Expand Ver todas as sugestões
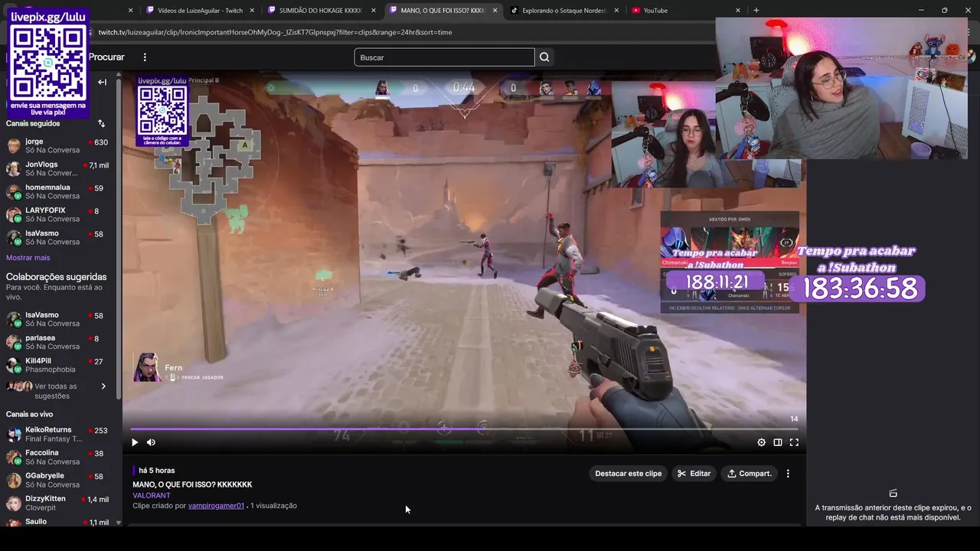Viewport: 980px width, 551px height. coord(57,391)
